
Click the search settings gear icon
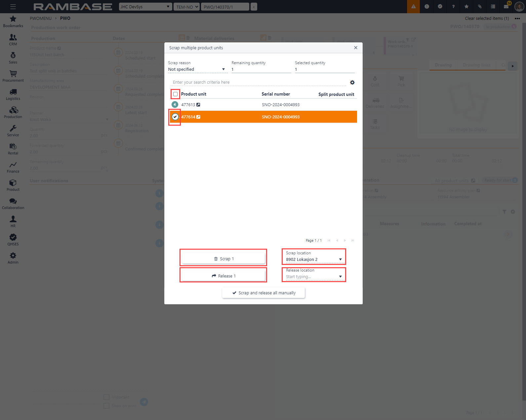pyautogui.click(x=352, y=82)
